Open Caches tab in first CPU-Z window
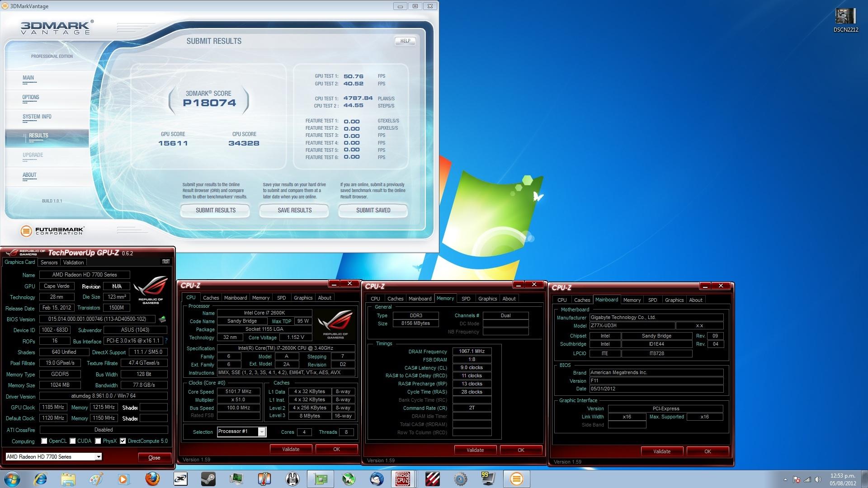The height and width of the screenshot is (488, 868). coord(211,298)
